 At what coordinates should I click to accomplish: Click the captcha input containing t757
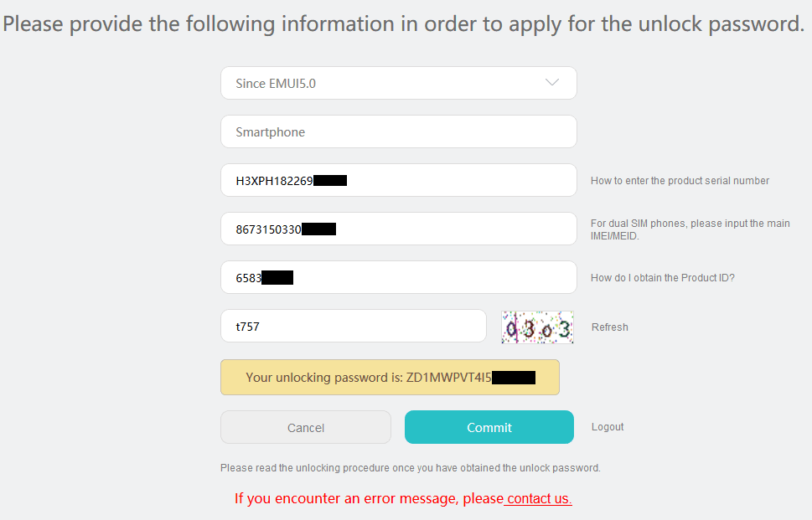354,326
